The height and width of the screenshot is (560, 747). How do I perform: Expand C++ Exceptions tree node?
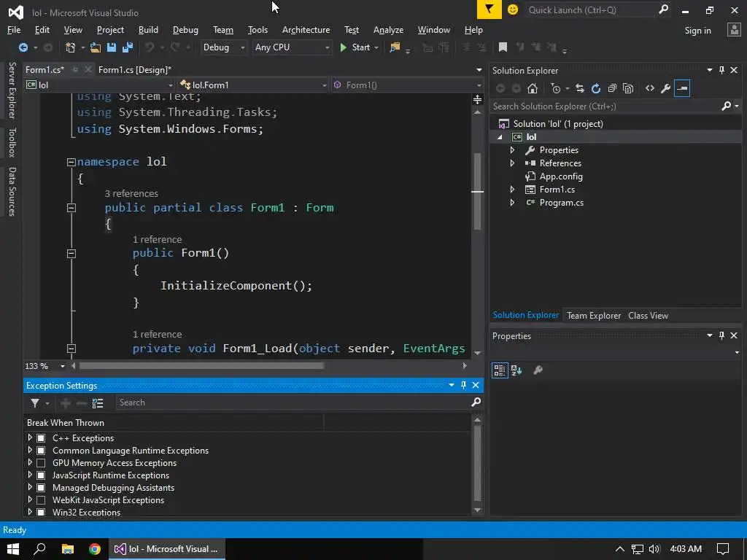[30, 437]
